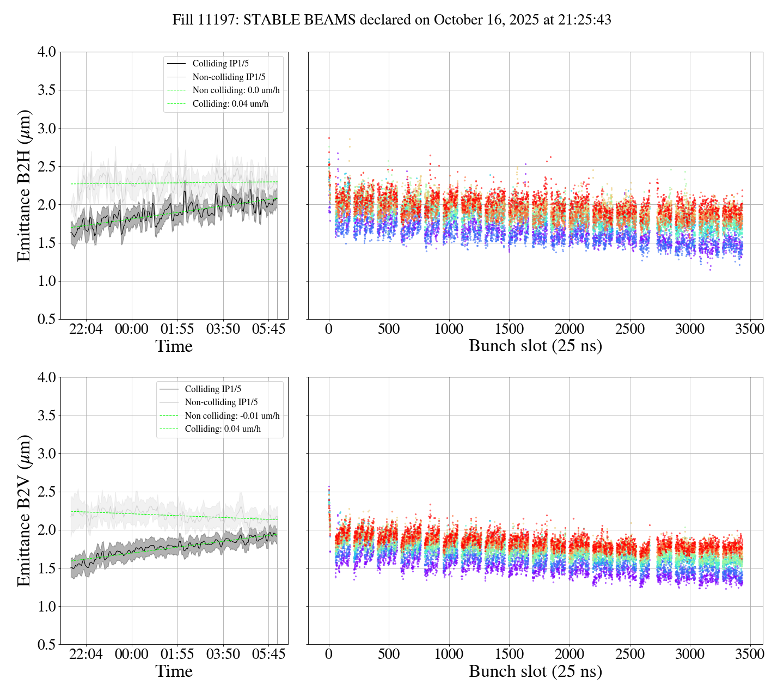Viewport: 784px width, 697px height.
Task: Click the "05:45" tick on B2V time axis
Action: click(268, 655)
